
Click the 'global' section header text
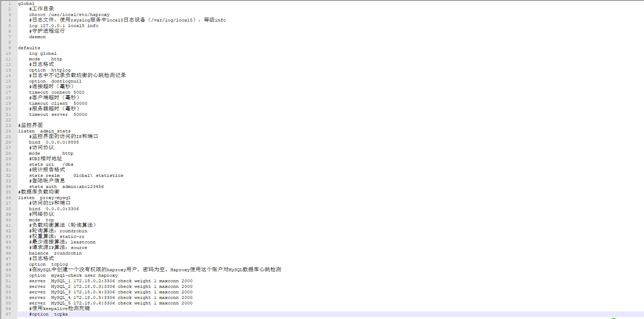(x=26, y=3)
